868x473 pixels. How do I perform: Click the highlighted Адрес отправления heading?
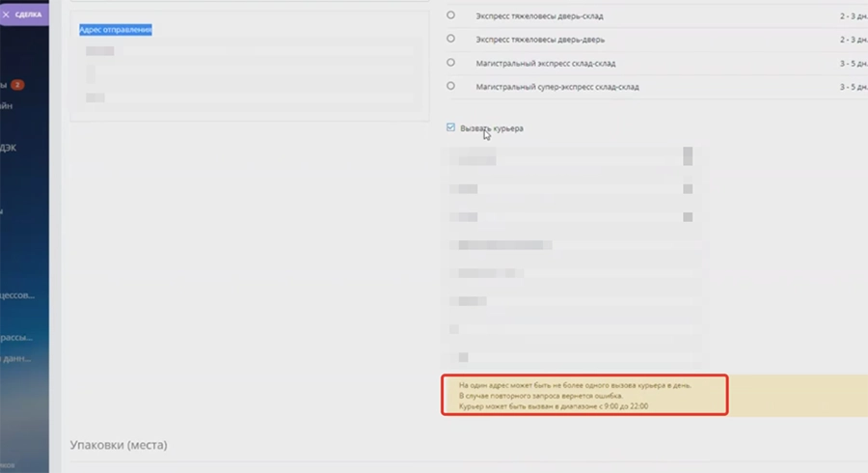(116, 30)
